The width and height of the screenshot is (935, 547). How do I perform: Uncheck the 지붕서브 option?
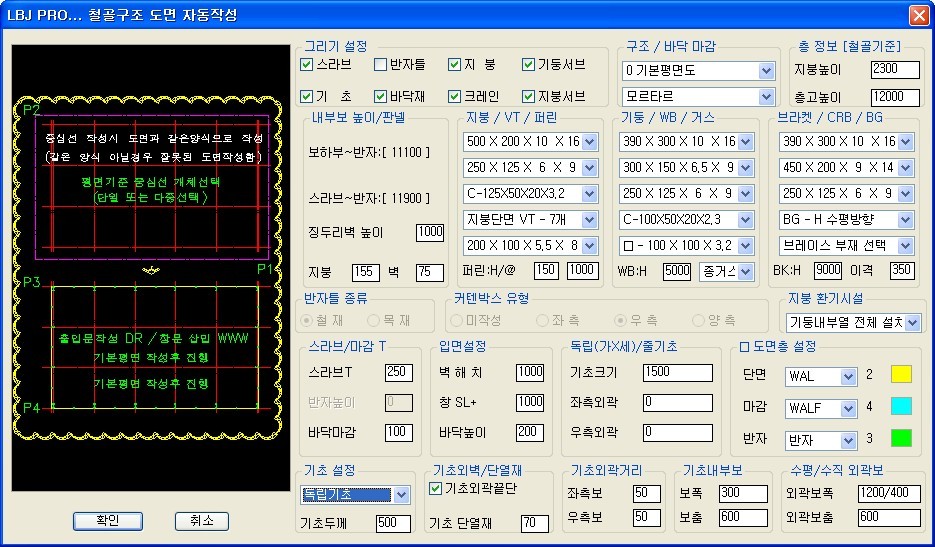pos(529,97)
